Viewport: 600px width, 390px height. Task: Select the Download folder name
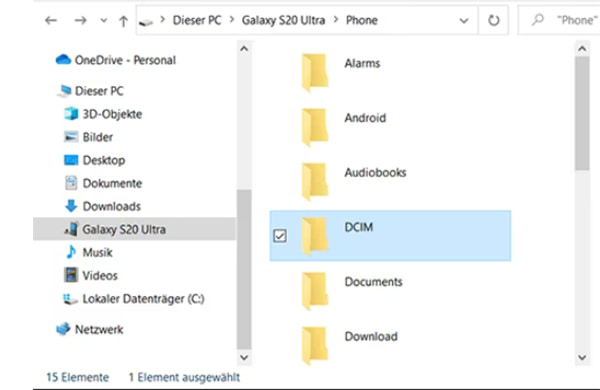[371, 336]
